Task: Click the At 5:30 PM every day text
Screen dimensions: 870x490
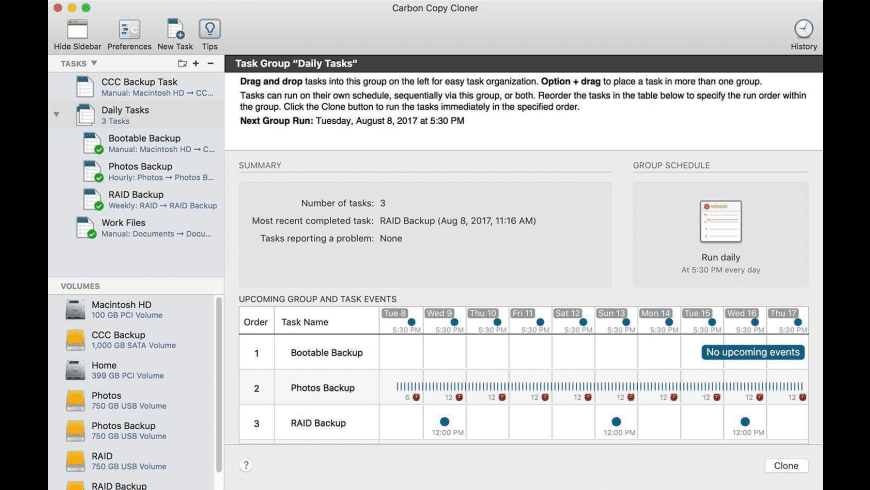Action: [x=721, y=270]
